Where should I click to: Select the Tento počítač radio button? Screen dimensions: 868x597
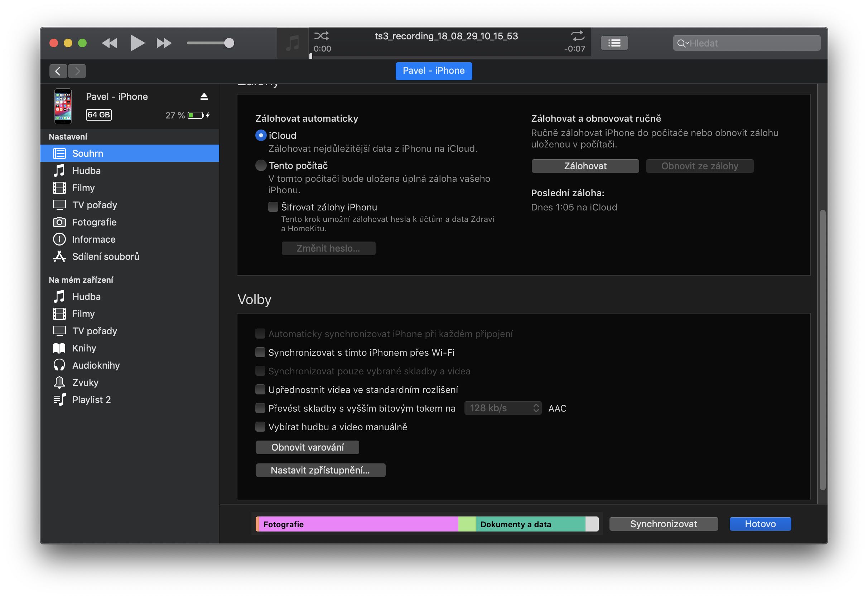[x=261, y=165]
